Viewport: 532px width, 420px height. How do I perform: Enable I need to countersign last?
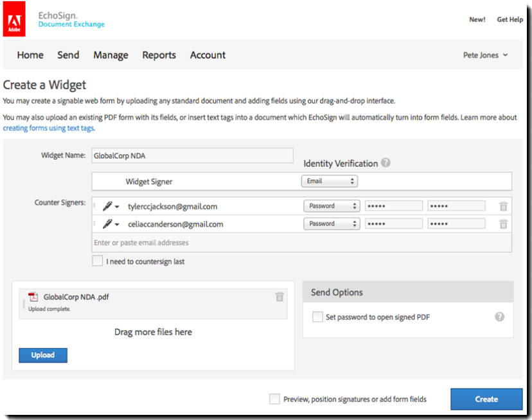click(97, 261)
